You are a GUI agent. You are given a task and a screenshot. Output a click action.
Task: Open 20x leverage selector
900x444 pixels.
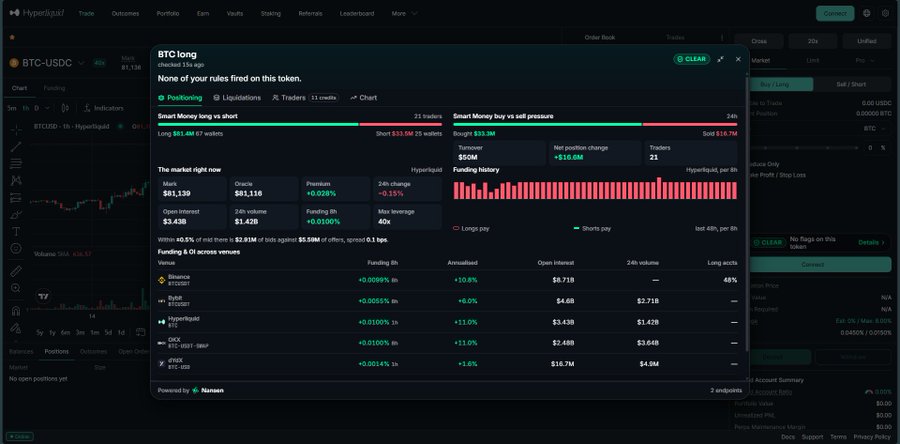tap(813, 41)
